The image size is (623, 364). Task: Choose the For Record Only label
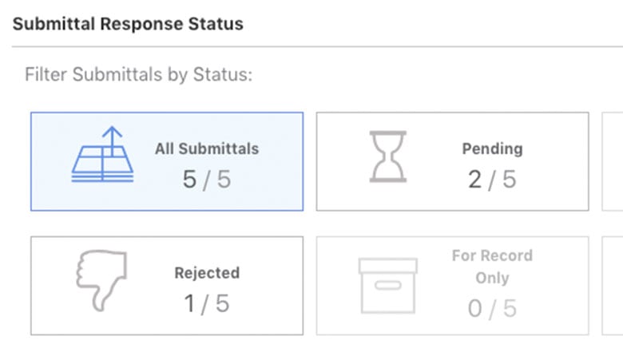pos(492,267)
